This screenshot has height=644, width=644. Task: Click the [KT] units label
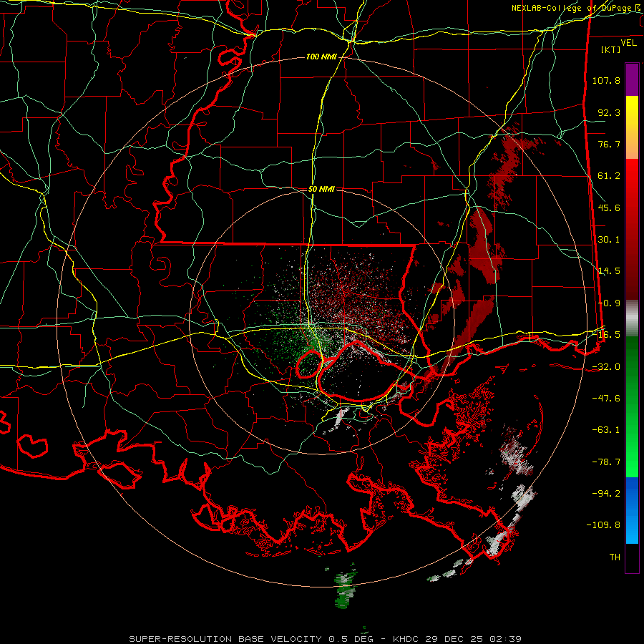coord(611,49)
